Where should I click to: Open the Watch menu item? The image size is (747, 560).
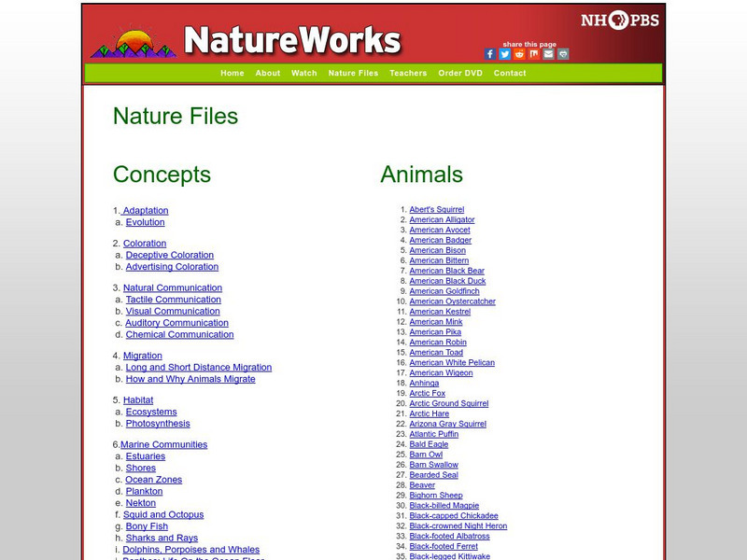pos(304,74)
